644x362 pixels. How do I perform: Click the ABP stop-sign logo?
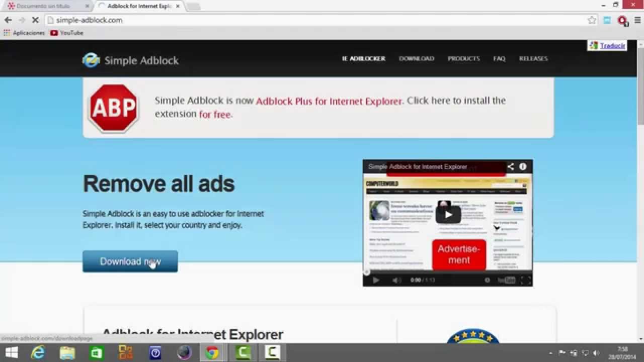point(113,108)
